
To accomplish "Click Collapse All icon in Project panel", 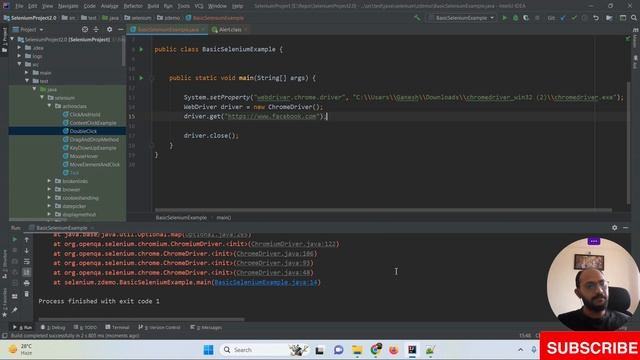I will click(96, 29).
